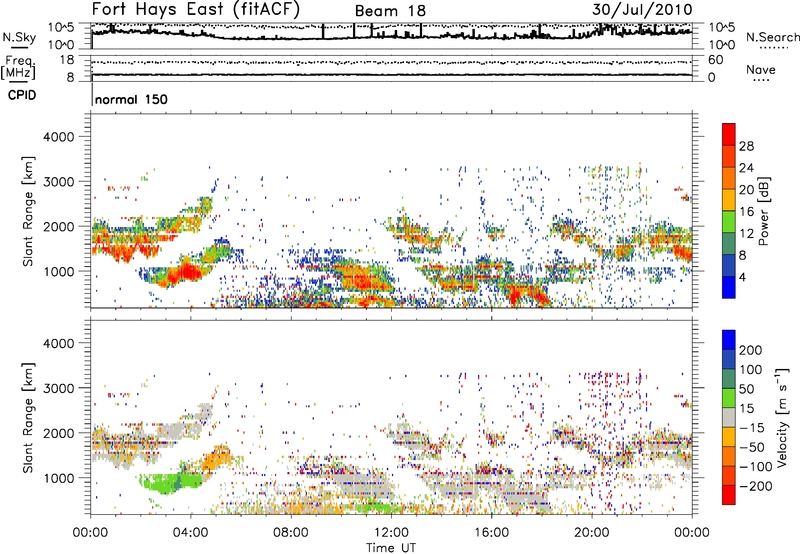Click "Slant Range [km]" label of velocity panel
Image resolution: width=800 pixels, height=554 pixels.
click(x=28, y=418)
